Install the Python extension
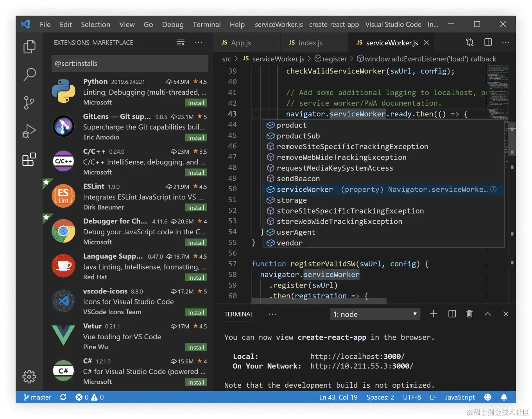Image resolution: width=532 pixels, height=419 pixels. (196, 103)
